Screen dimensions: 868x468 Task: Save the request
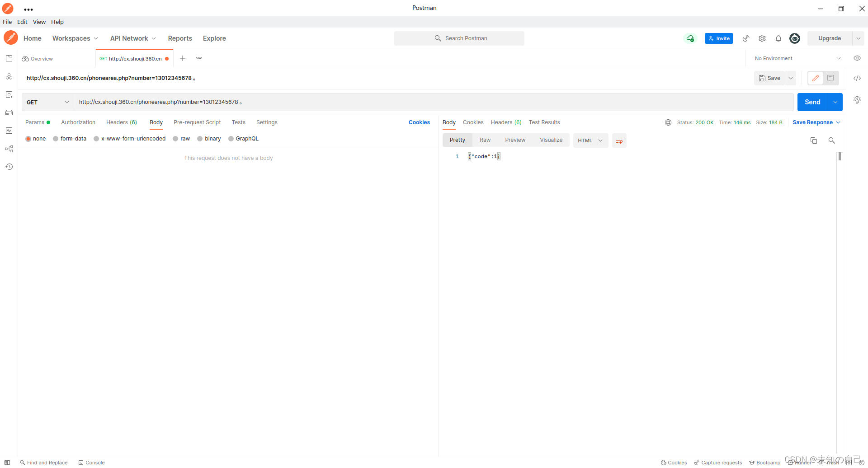[769, 78]
